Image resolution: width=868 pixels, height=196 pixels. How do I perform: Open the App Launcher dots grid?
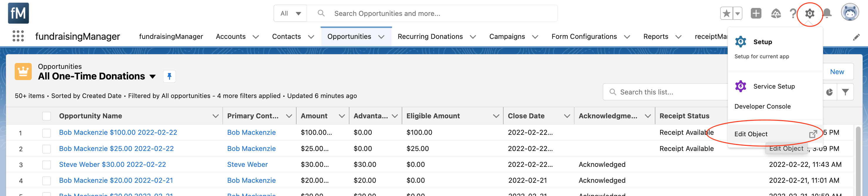(18, 36)
